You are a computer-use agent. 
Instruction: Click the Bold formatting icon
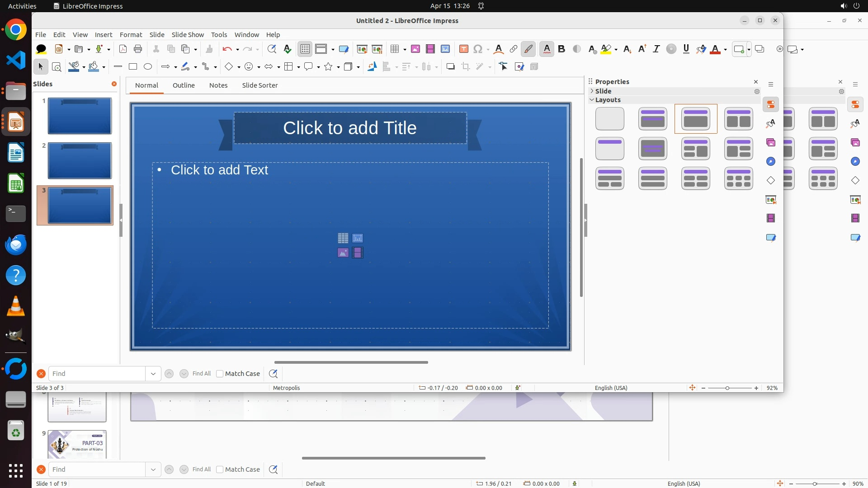point(561,49)
